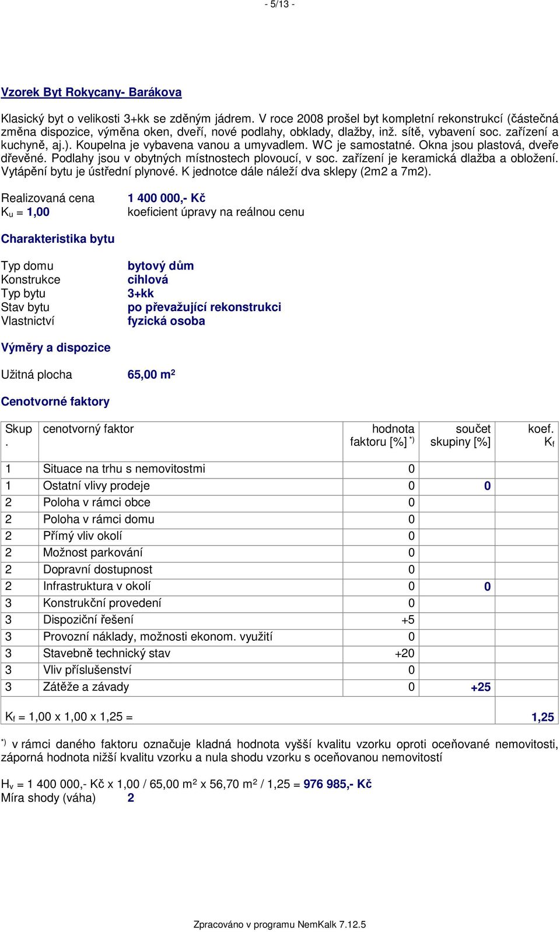Click the area value '65,00 m2'
The image size is (560, 932).
152,375
